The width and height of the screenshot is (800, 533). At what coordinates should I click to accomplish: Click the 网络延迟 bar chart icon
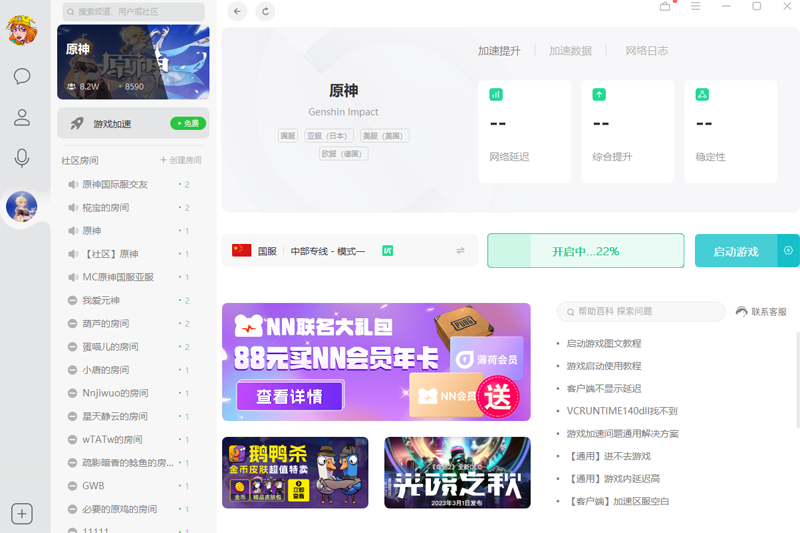pos(496,94)
